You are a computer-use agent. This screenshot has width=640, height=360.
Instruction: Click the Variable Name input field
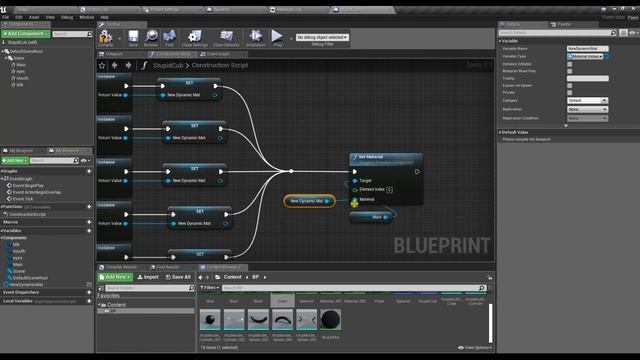(x=587, y=49)
